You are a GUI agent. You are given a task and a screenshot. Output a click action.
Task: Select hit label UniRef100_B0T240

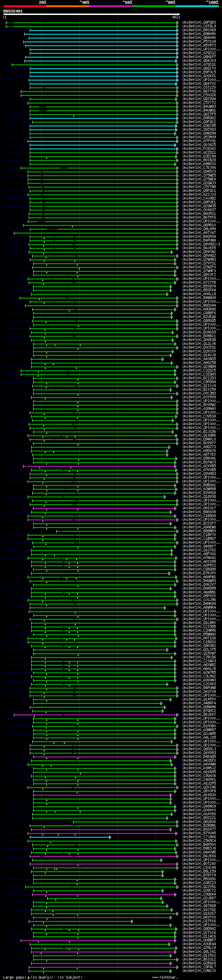coord(199,864)
